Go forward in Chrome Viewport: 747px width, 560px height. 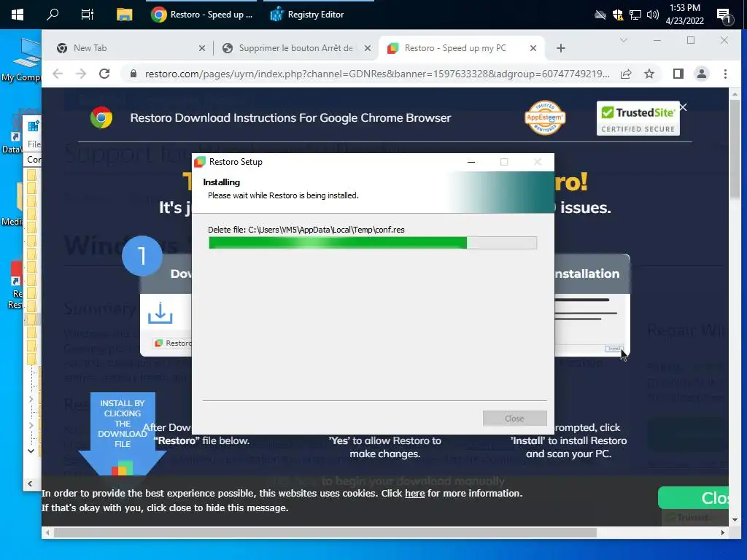(x=81, y=74)
